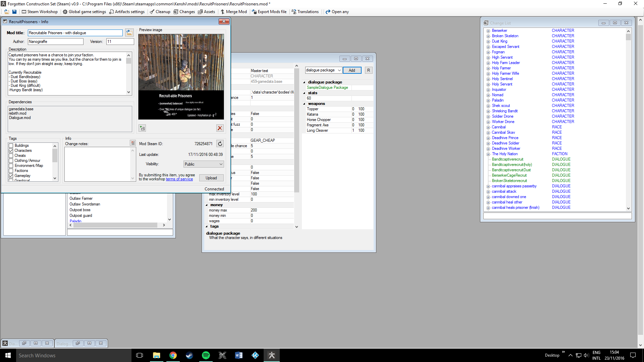644x362 pixels.
Task: Expand the Berserker entry in Change List
Action: click(488, 31)
